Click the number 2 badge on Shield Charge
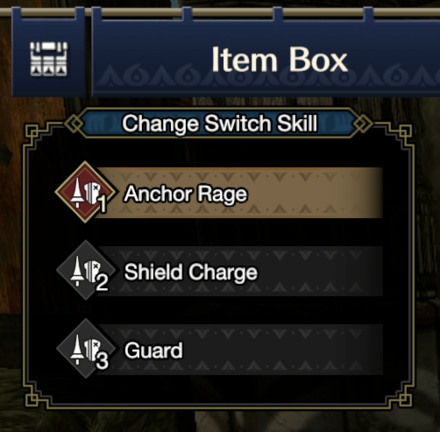Screen dimensions: 440x432 pyautogui.click(x=102, y=282)
